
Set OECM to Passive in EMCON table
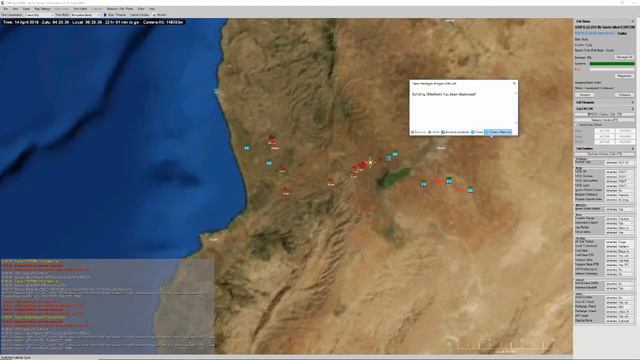tap(625, 142)
